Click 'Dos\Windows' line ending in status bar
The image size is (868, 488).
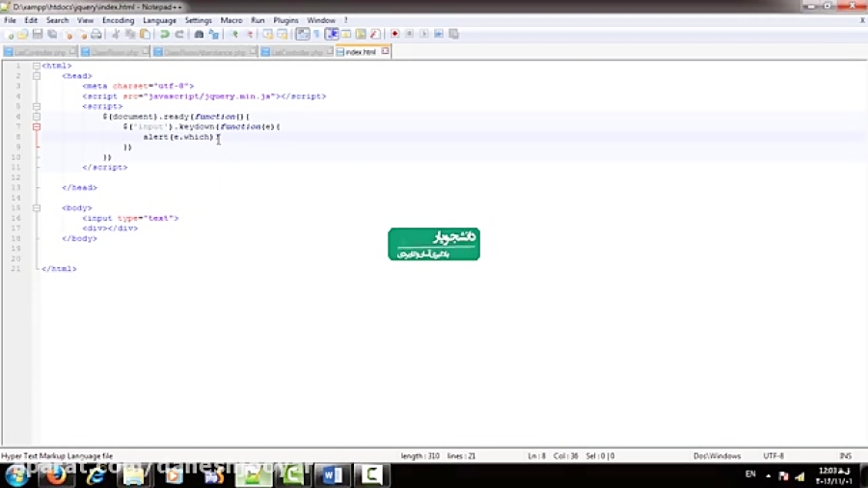717,456
